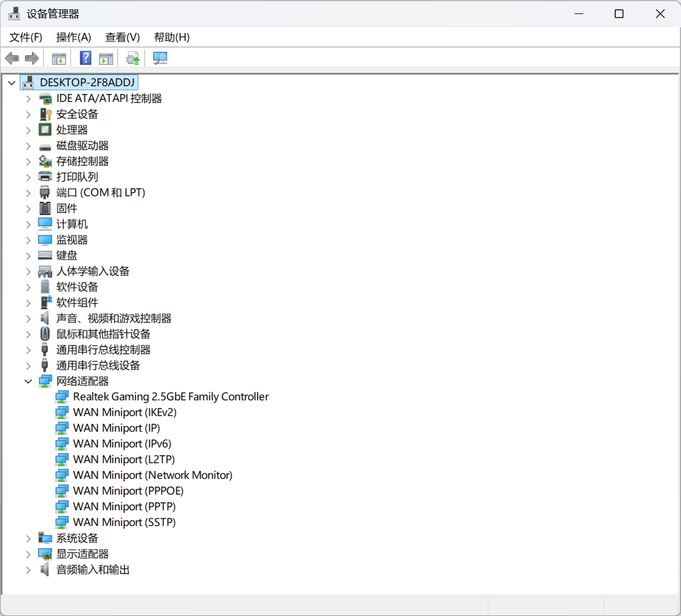
Task: Select the 安全设备 label
Action: click(x=77, y=114)
